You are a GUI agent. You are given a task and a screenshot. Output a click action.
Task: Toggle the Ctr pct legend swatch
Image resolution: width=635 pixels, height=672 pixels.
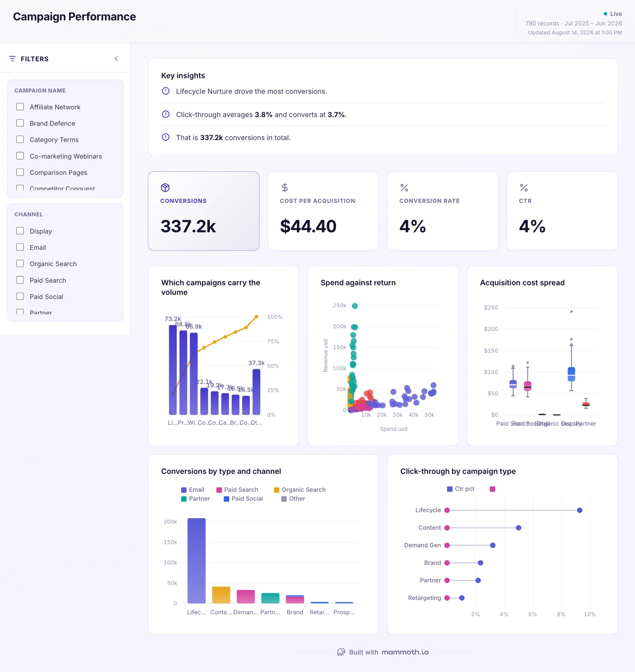click(x=450, y=489)
